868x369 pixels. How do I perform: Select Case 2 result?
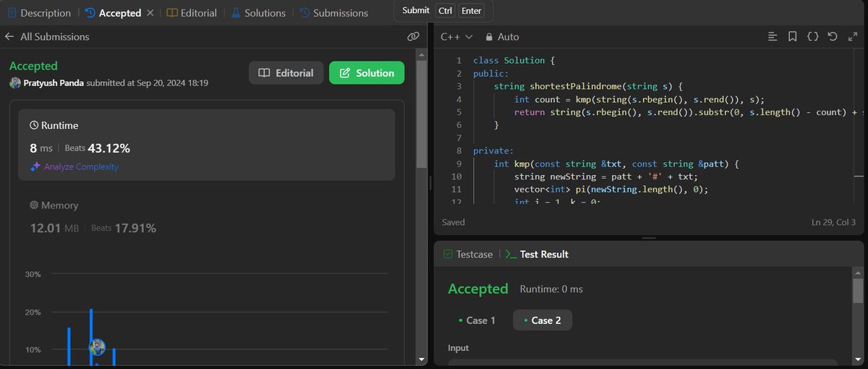[x=542, y=320]
